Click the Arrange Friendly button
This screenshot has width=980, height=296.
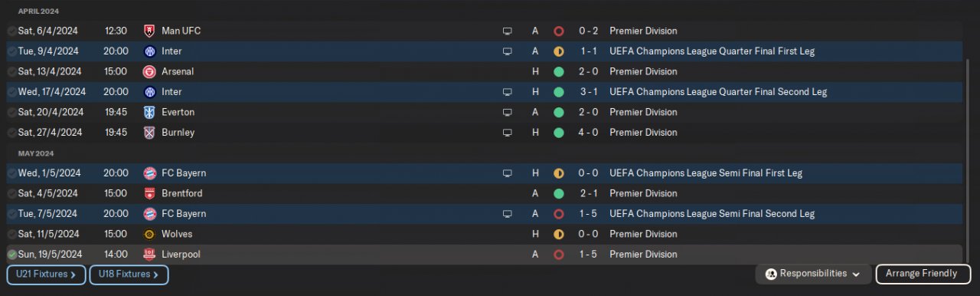click(x=922, y=274)
